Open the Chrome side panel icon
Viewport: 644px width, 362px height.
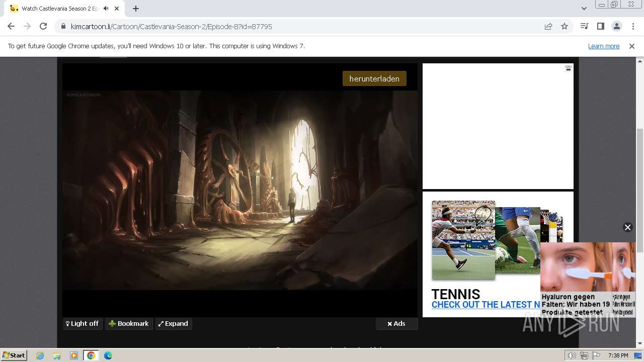click(x=600, y=27)
